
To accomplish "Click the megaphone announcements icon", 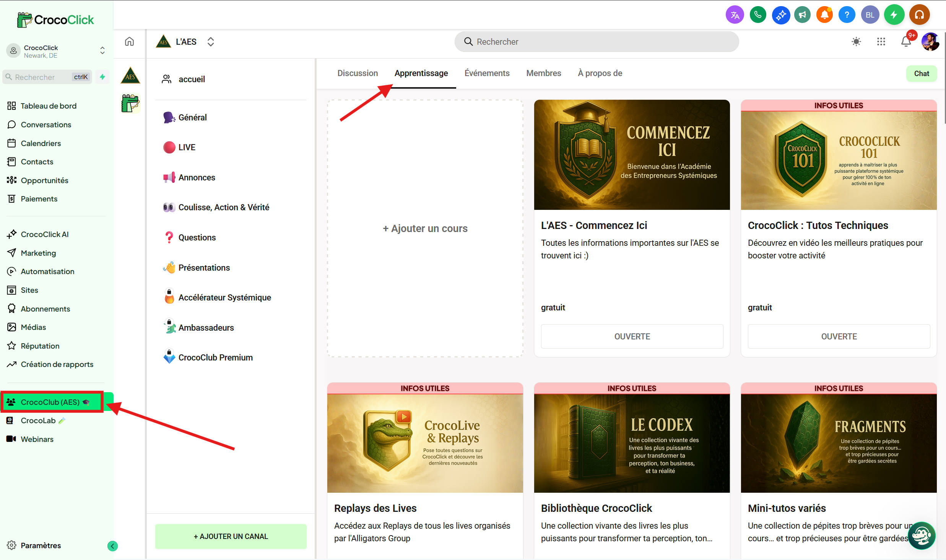I will pyautogui.click(x=802, y=15).
